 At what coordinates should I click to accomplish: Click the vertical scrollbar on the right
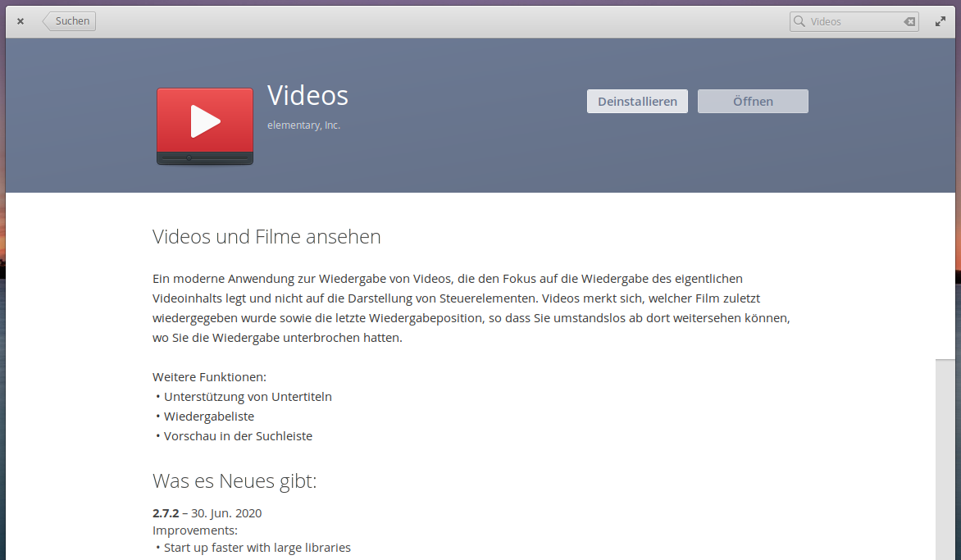click(945, 459)
